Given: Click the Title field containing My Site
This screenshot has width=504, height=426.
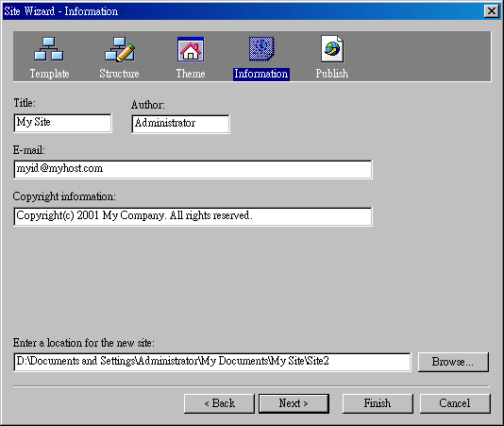Looking at the screenshot, I should click(62, 123).
